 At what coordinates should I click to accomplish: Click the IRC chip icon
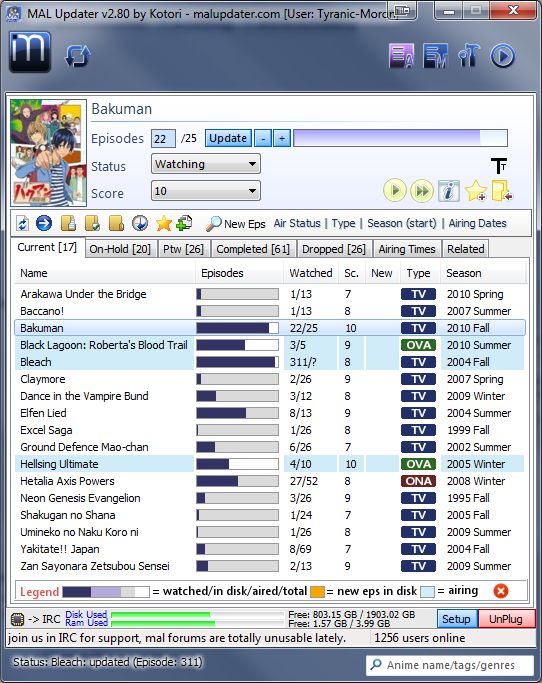pyautogui.click(x=17, y=619)
